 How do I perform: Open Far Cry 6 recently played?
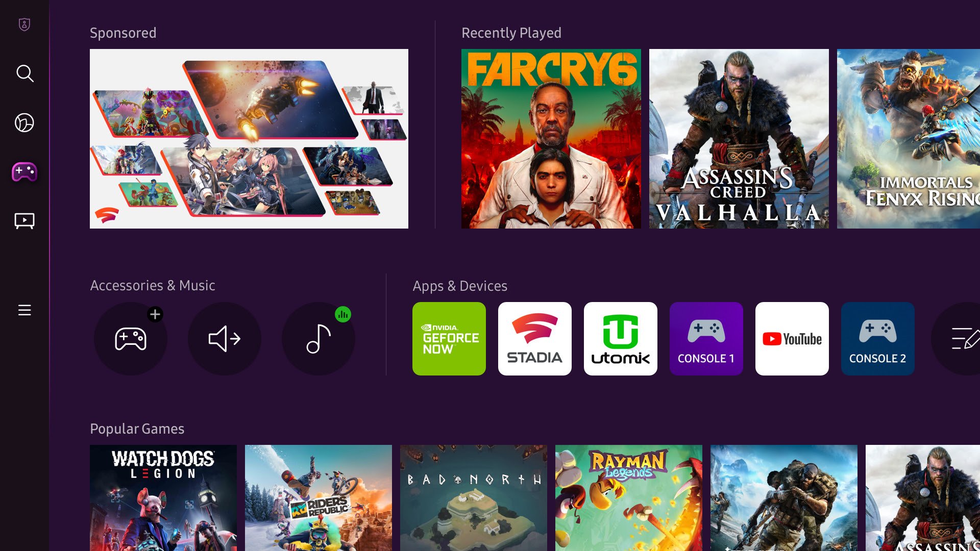click(551, 139)
